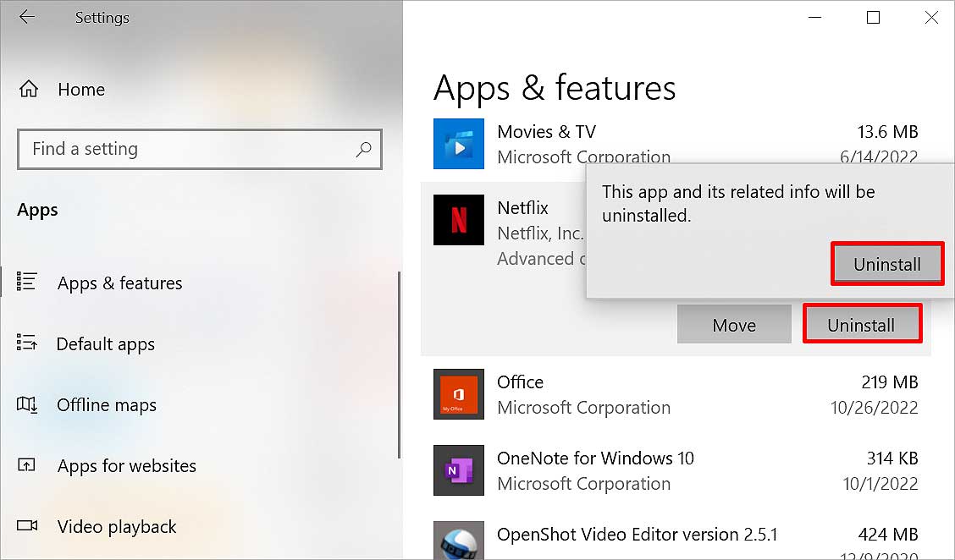Click the 424 MB size for OpenShot
The image size is (955, 560).
click(x=888, y=534)
